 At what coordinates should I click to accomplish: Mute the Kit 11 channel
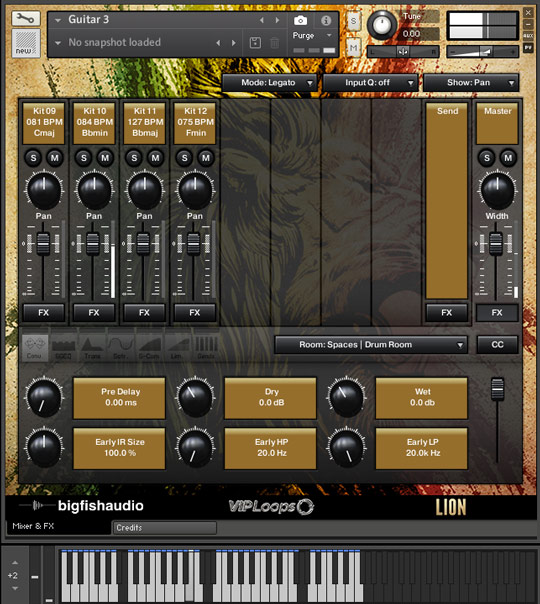point(155,158)
